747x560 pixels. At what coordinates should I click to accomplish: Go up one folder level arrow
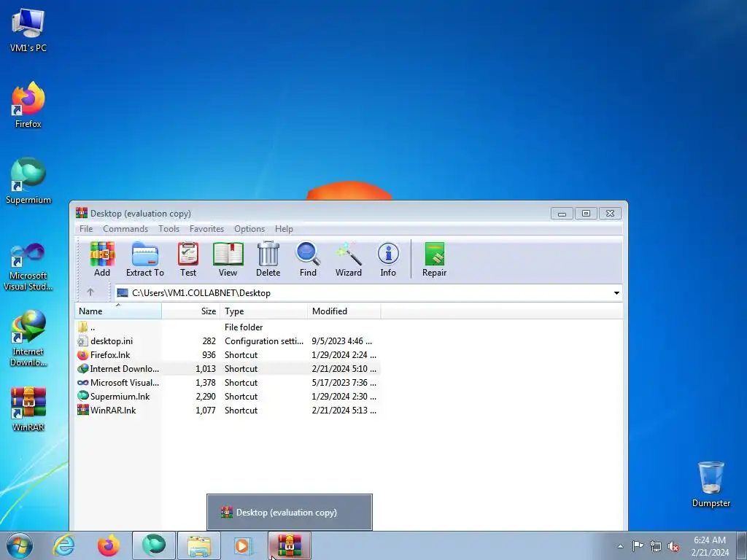pyautogui.click(x=90, y=292)
